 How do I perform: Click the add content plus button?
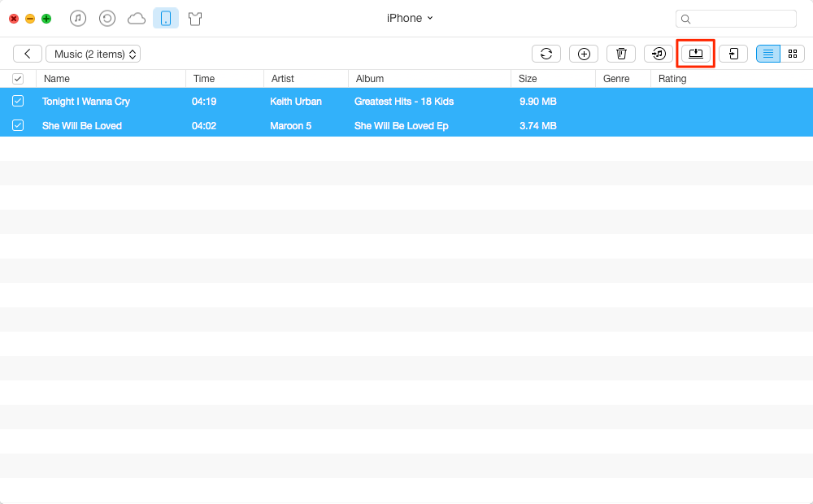[584, 54]
